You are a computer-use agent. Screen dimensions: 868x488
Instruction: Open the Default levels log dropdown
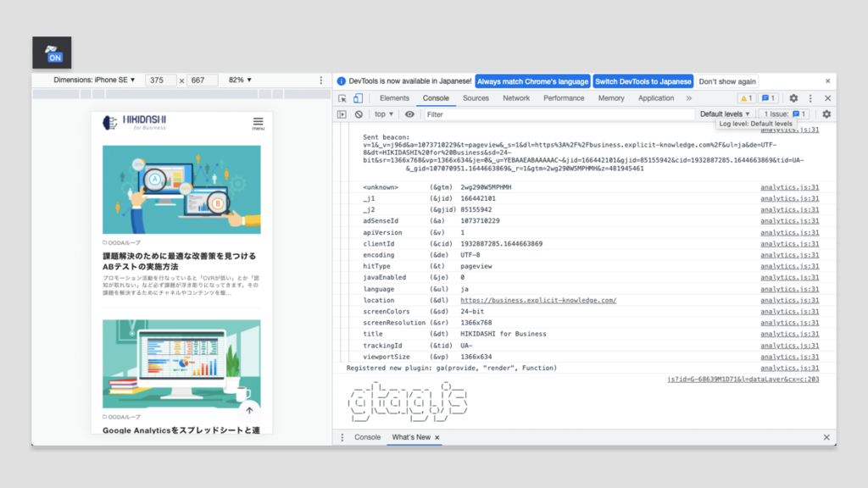pos(725,114)
